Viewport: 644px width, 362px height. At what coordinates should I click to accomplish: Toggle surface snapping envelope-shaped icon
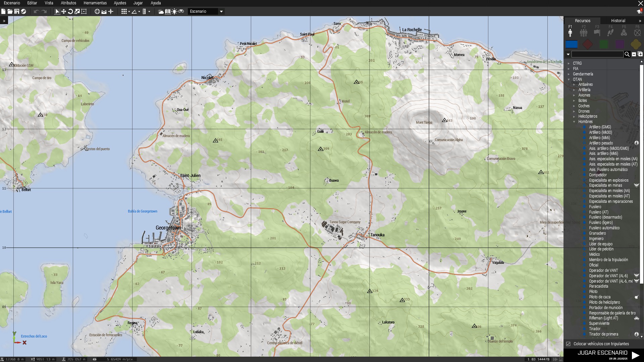tap(104, 11)
